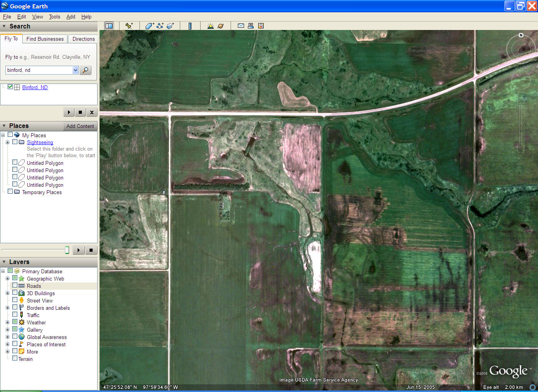538x392 pixels.
Task: Open the Edit menu
Action: [x=22, y=17]
